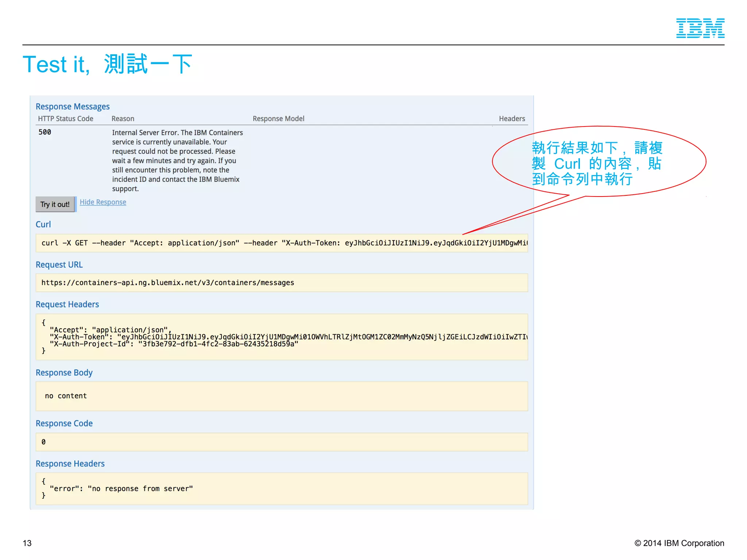Click the 'Response Headers' section heading

(x=70, y=463)
